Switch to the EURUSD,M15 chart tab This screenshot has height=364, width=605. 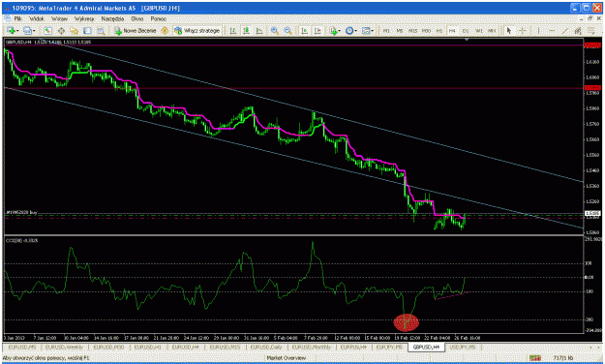coord(225,348)
